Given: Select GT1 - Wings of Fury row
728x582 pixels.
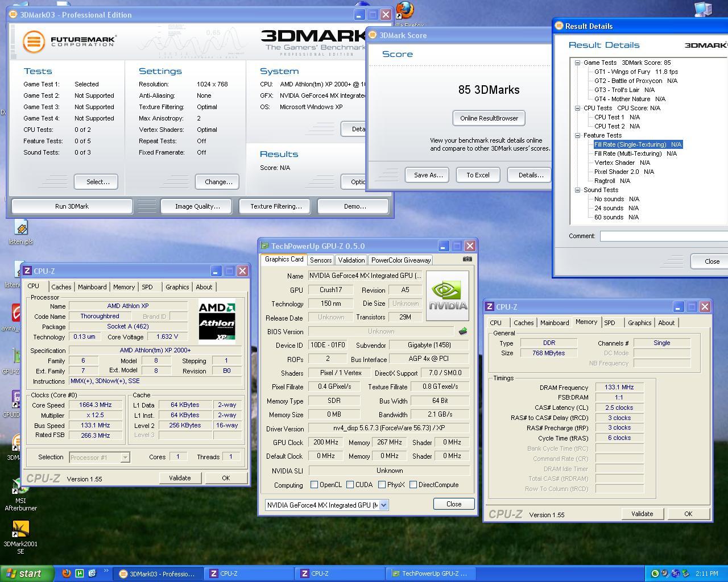Looking at the screenshot, I should [636, 72].
